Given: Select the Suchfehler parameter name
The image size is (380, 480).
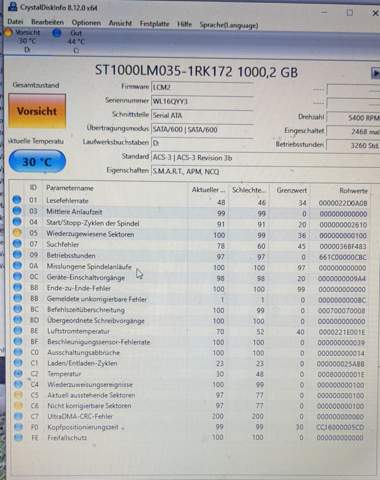Looking at the screenshot, I should coord(63,245).
